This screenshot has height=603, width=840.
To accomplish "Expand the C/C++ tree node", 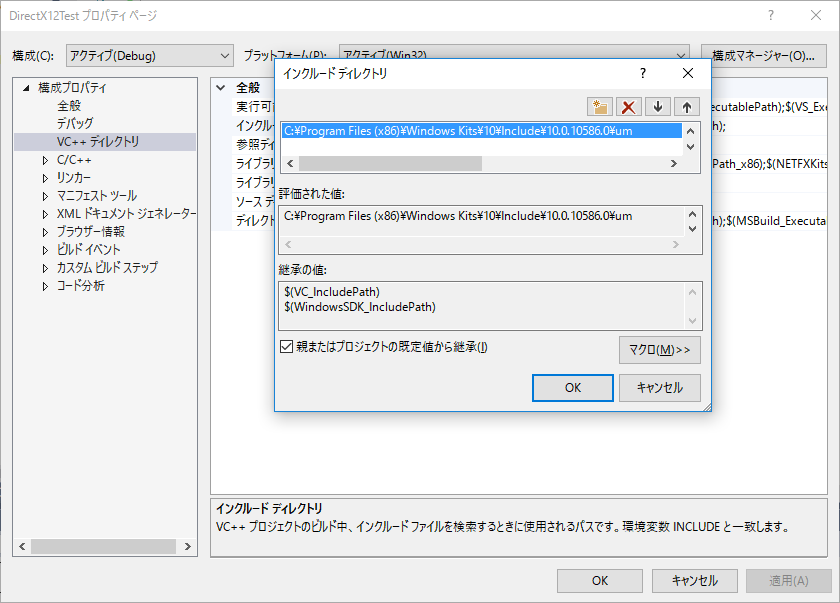I will (45, 160).
